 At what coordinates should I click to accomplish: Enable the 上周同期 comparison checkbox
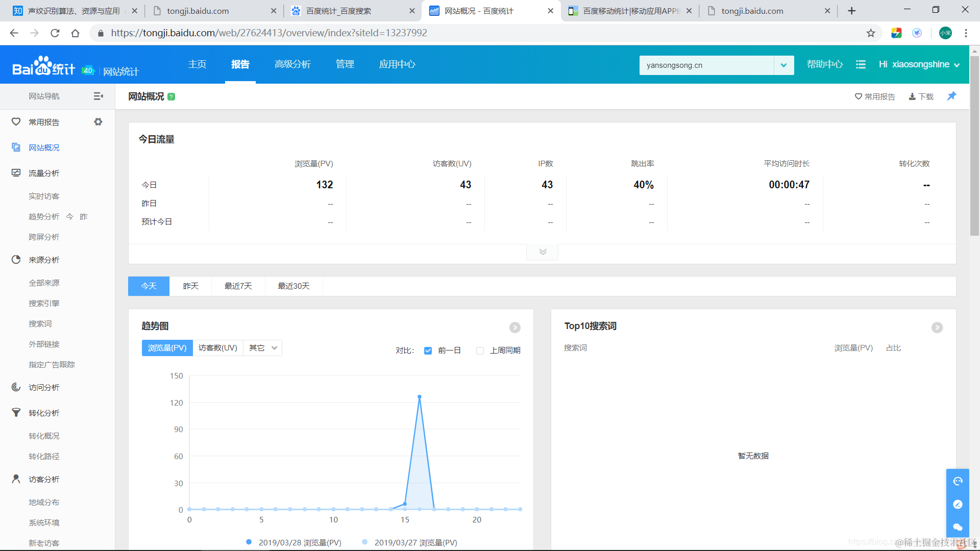click(x=480, y=350)
